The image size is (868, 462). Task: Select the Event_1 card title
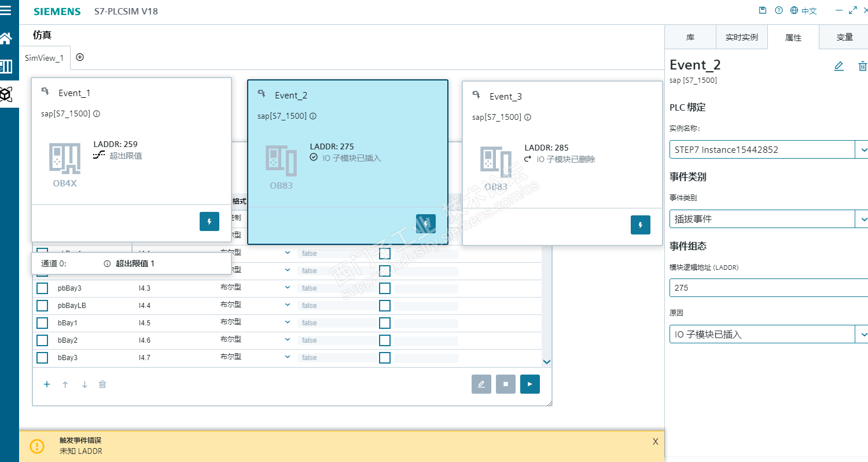click(74, 93)
